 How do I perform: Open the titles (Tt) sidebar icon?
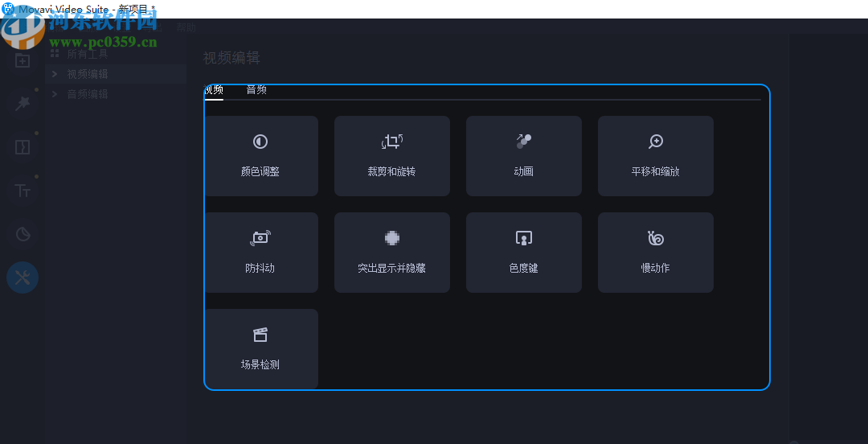(23, 191)
